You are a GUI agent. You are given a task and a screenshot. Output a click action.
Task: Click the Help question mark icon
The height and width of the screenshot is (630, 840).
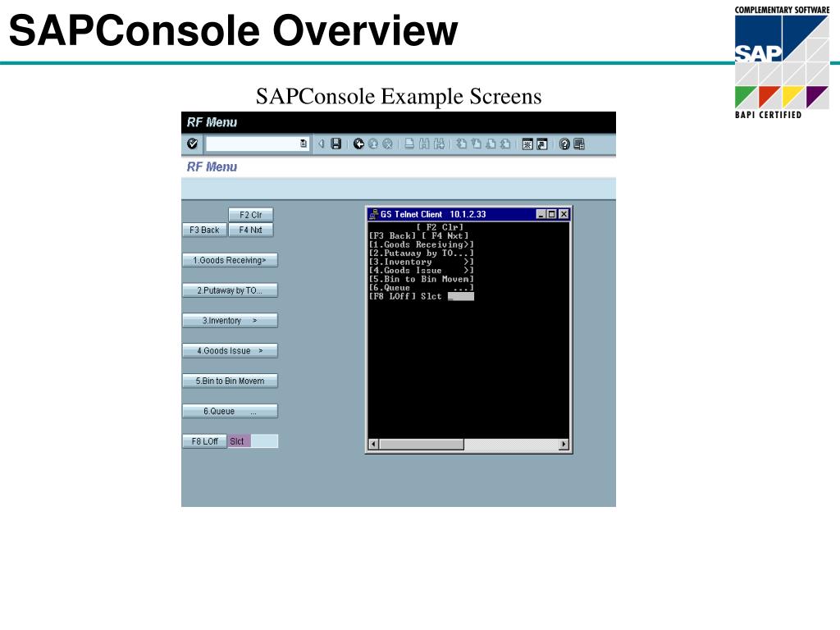(564, 144)
